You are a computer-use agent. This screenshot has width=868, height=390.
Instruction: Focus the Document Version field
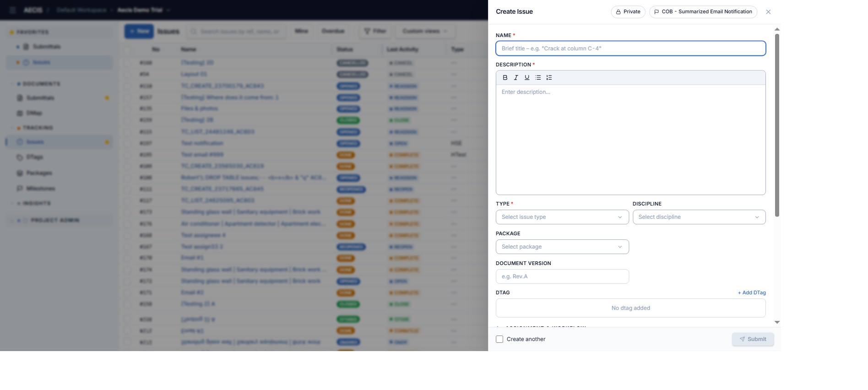[x=562, y=276]
